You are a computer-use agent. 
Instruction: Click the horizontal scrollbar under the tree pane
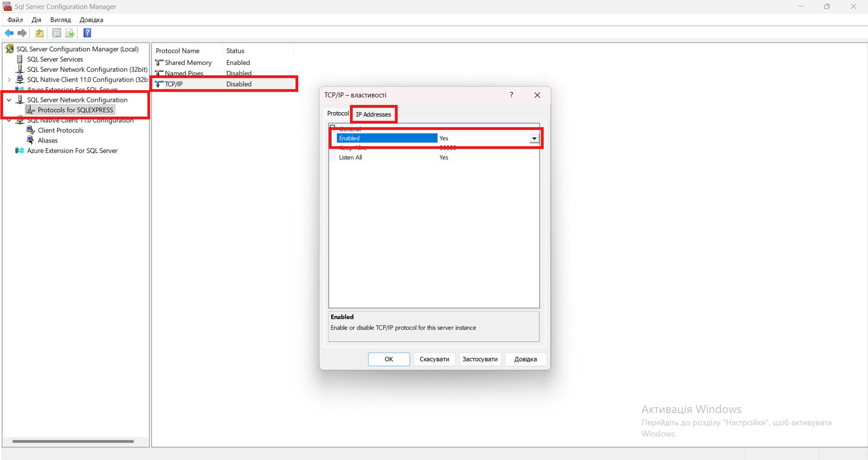pyautogui.click(x=73, y=442)
